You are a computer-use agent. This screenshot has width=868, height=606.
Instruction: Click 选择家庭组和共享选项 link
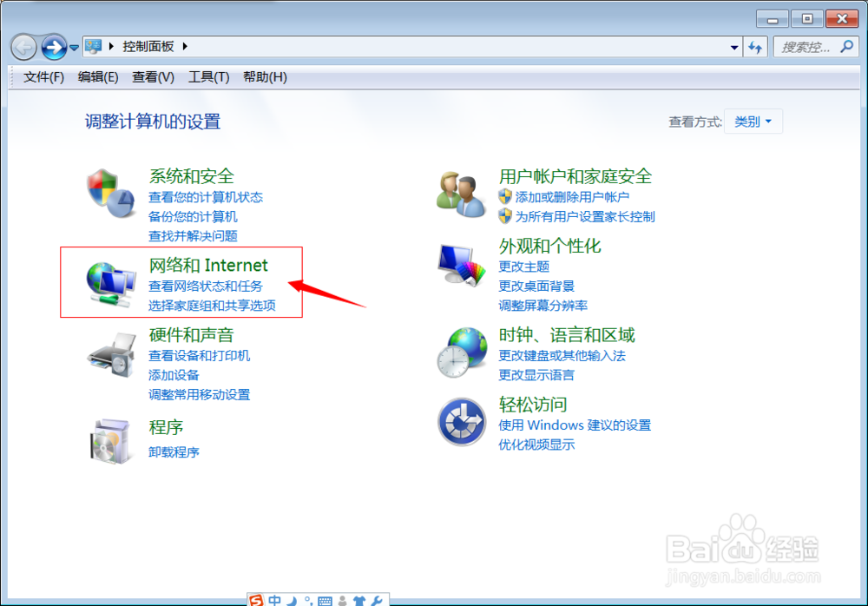212,306
